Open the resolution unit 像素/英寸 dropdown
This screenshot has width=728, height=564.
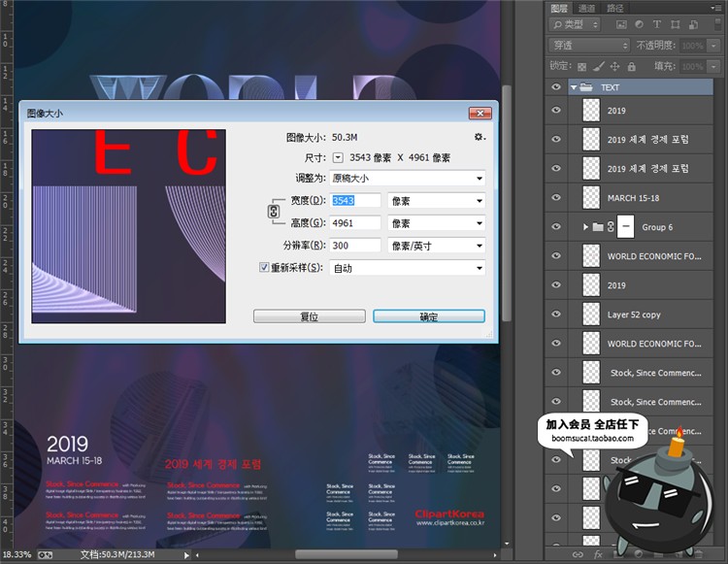coord(436,246)
